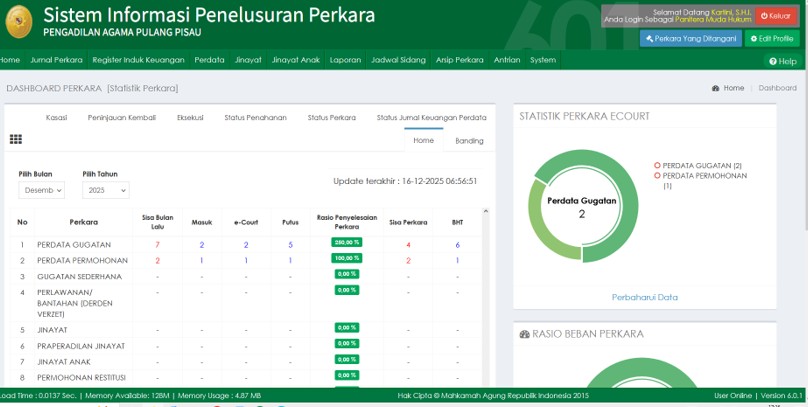Click the Kartini, S.H.I. username
Screen dimensions: 808x407
(x=731, y=12)
